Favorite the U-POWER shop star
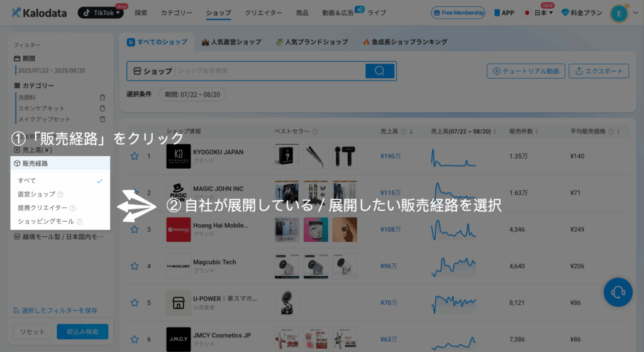Viewport: 644px width, 352px height. click(x=135, y=303)
